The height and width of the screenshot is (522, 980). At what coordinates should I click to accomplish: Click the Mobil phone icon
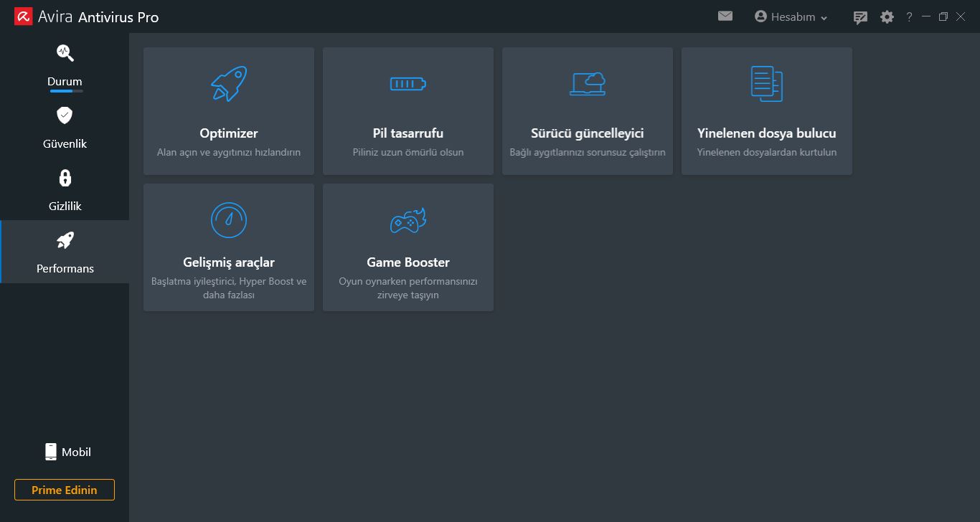pyautogui.click(x=51, y=452)
